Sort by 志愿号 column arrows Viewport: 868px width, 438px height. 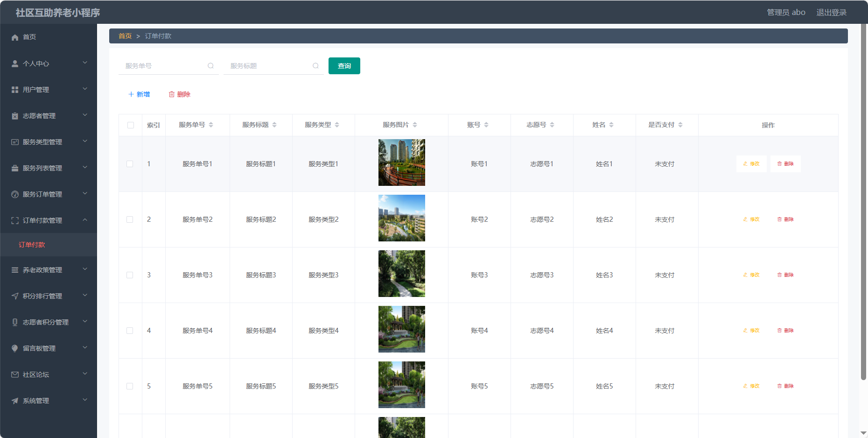[552, 125]
